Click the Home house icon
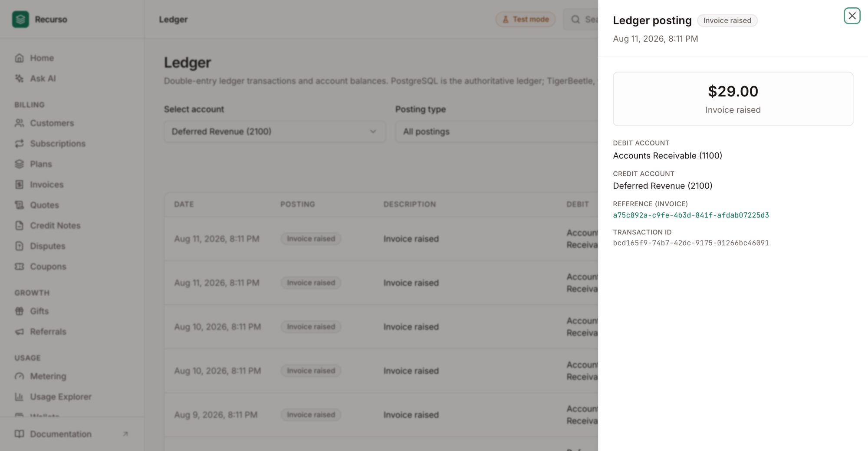This screenshot has width=868, height=451. point(20,58)
